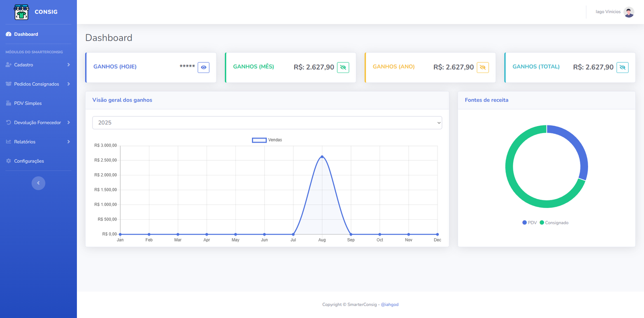
Task: Click the Devolução Fornecedor undo icon
Action: pyautogui.click(x=8, y=123)
